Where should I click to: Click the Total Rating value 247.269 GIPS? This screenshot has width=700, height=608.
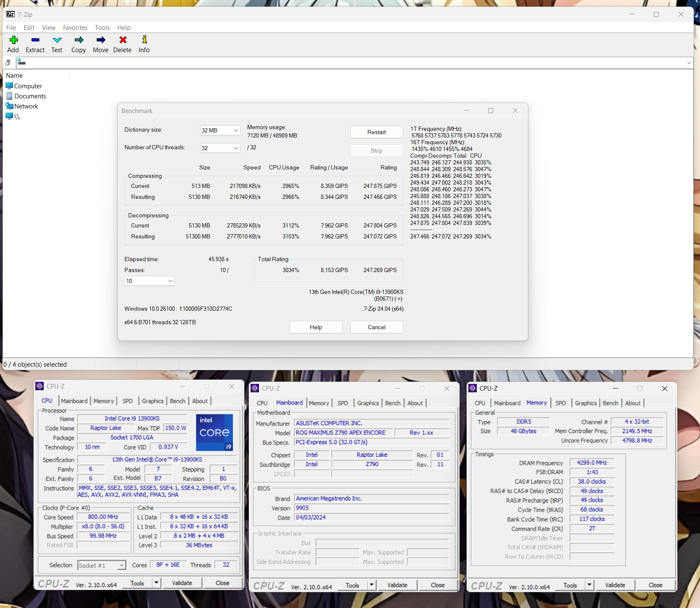380,270
